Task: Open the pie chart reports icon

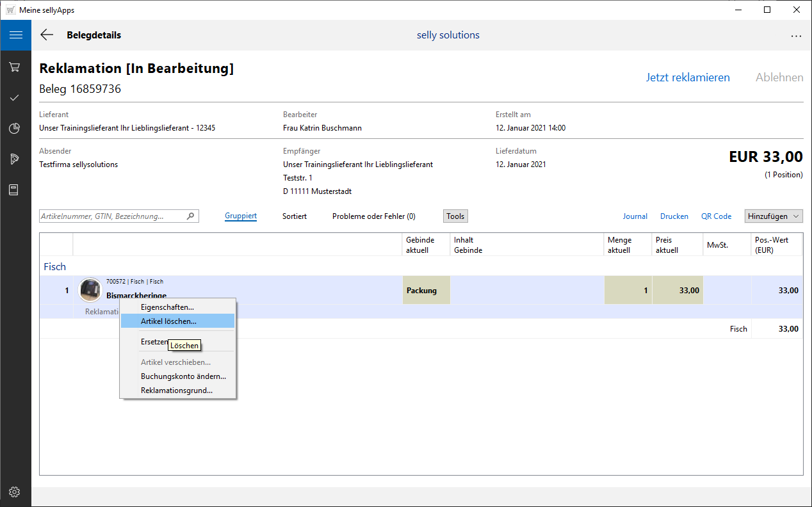Action: 15,129
